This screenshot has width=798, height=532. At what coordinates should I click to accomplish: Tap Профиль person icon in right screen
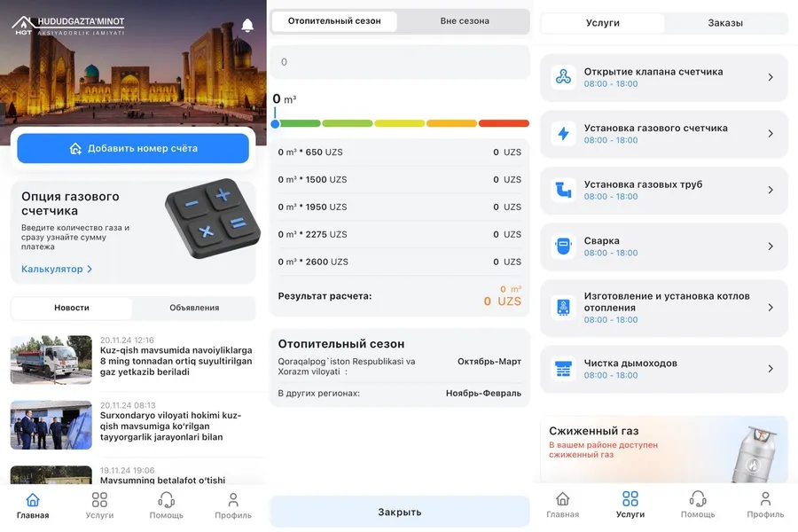[x=765, y=498]
